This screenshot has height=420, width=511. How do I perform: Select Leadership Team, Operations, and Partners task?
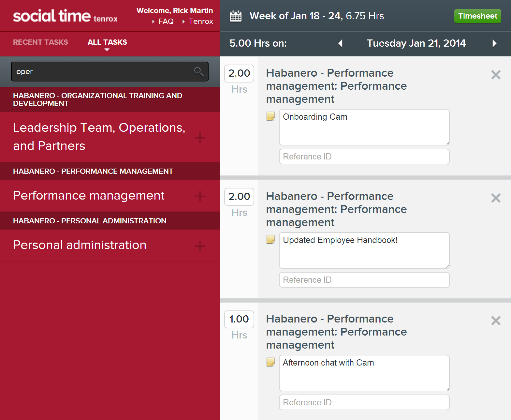tap(110, 137)
